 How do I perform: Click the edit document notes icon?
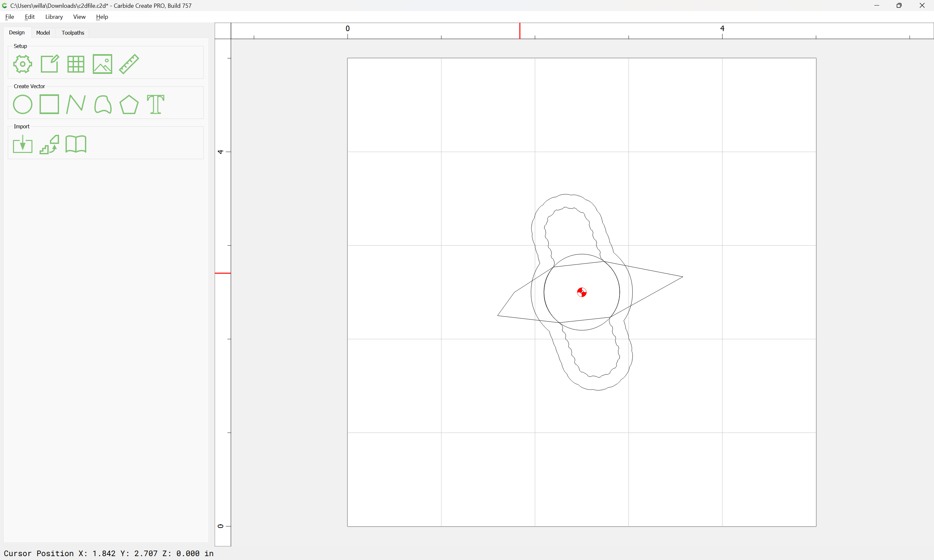click(49, 64)
